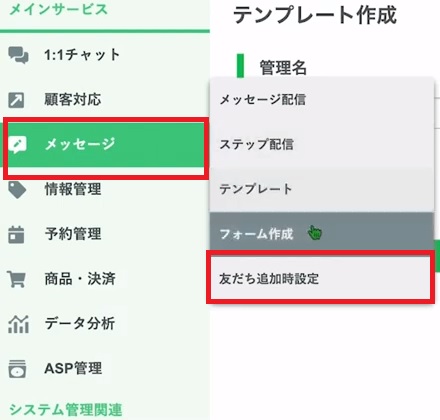Click the 1:1チャット speech bubble icon

pos(18,55)
